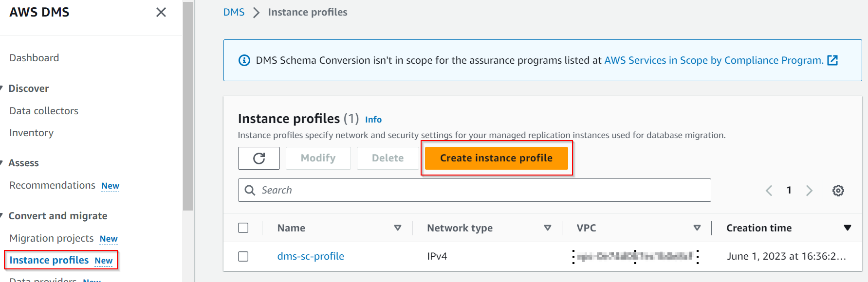
Task: Sort by Name column arrow
Action: [x=398, y=228]
